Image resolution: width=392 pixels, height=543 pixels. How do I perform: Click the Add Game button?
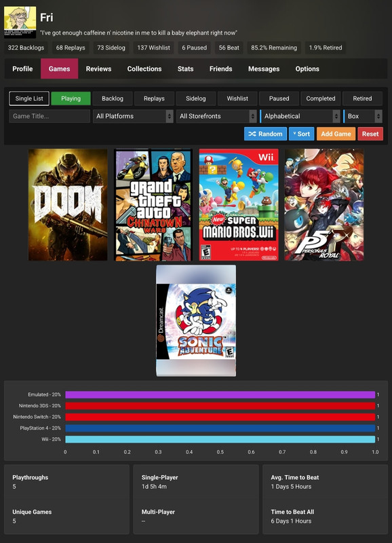click(x=336, y=134)
